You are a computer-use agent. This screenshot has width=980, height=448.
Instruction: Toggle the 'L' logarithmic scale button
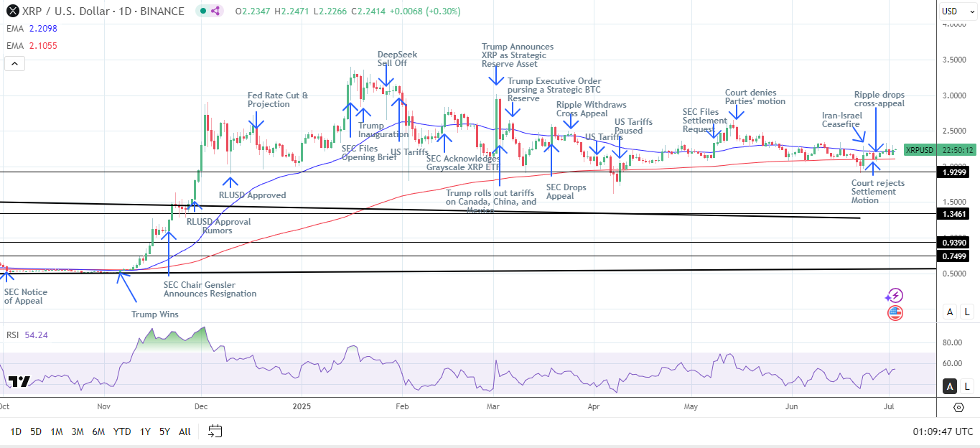[966, 312]
